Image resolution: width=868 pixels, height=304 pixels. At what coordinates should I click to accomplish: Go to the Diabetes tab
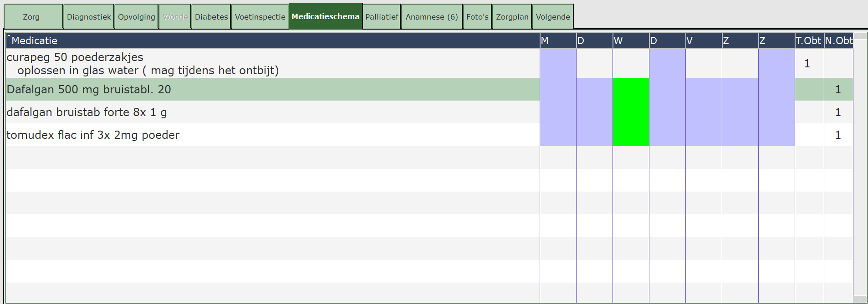pyautogui.click(x=211, y=17)
